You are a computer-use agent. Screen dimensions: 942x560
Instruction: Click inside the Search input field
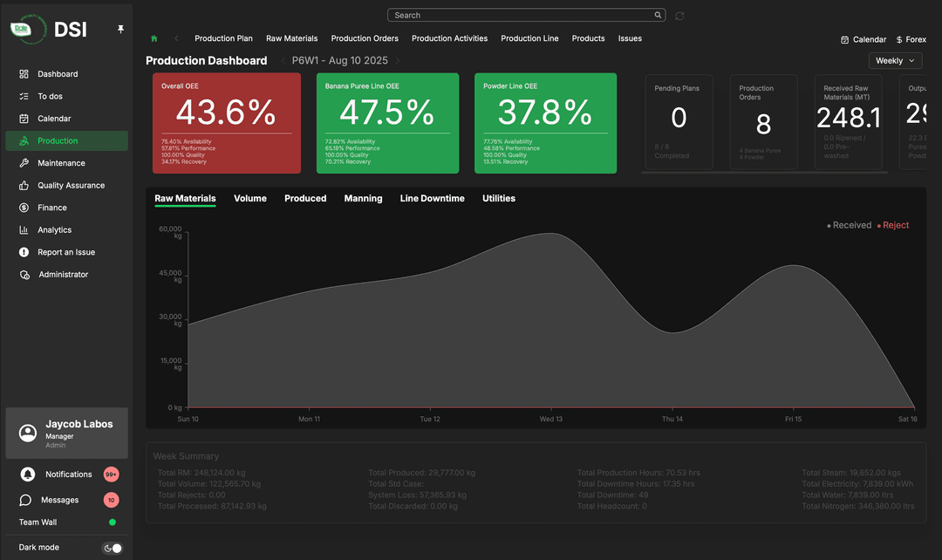point(519,15)
